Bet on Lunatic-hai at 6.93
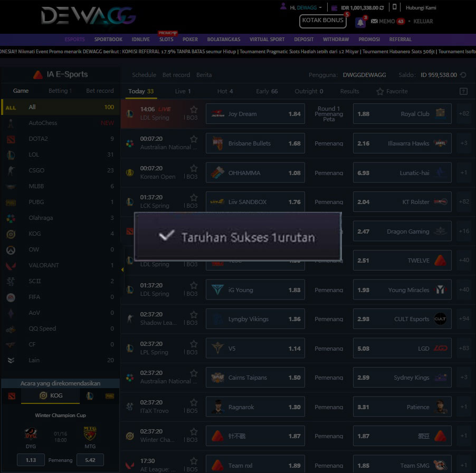This screenshot has width=476, height=473. pos(402,172)
